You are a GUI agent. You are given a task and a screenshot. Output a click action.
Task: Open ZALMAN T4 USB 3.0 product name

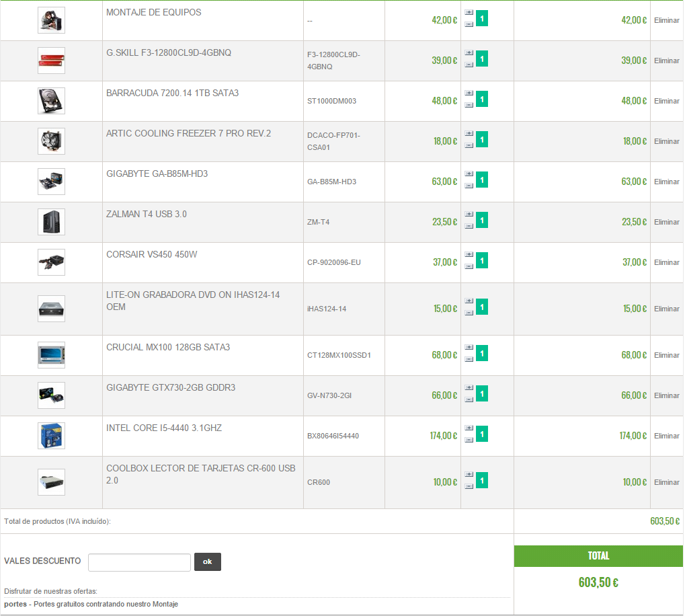pyautogui.click(x=147, y=214)
